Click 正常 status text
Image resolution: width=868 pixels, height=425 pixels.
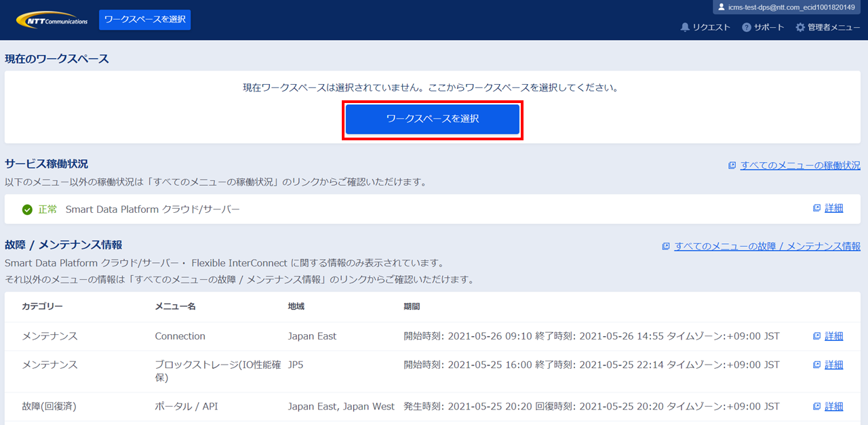pyautogui.click(x=47, y=209)
